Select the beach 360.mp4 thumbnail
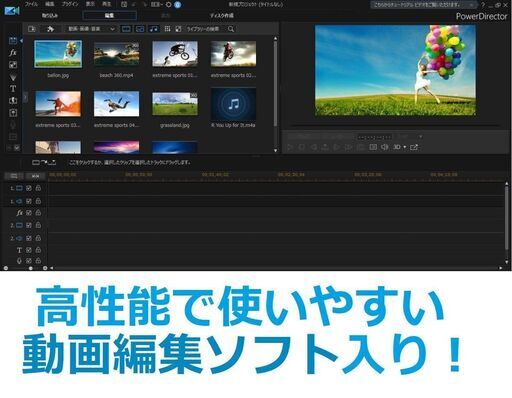This screenshot has height=398, width=512. click(116, 54)
